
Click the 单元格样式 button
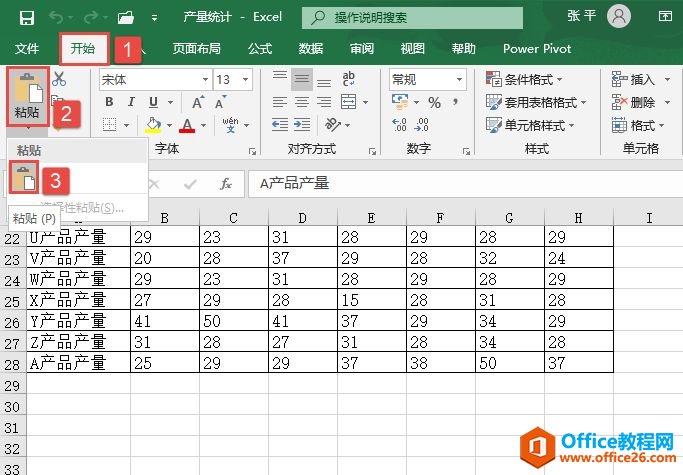[527, 125]
